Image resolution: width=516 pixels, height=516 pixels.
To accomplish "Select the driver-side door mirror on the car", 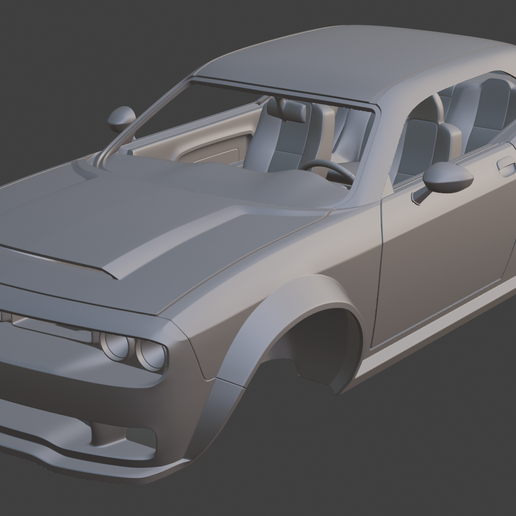I will tap(448, 178).
